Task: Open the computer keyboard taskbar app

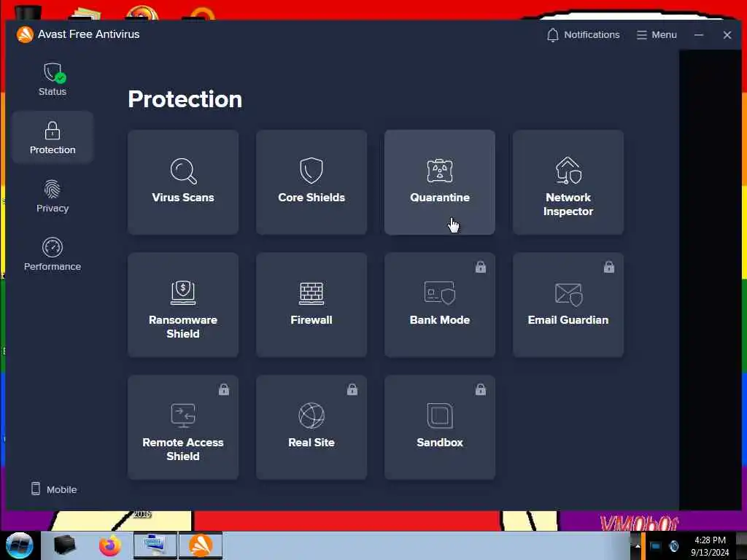Action: [155, 545]
